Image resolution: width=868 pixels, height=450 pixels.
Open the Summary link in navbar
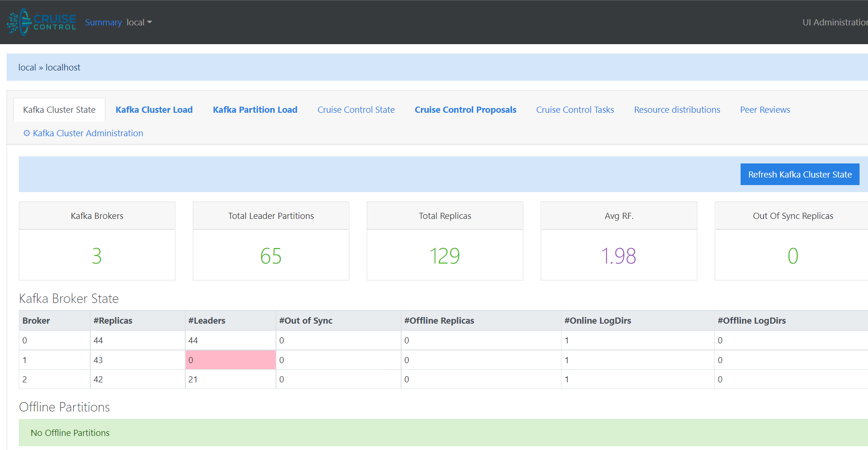point(103,22)
